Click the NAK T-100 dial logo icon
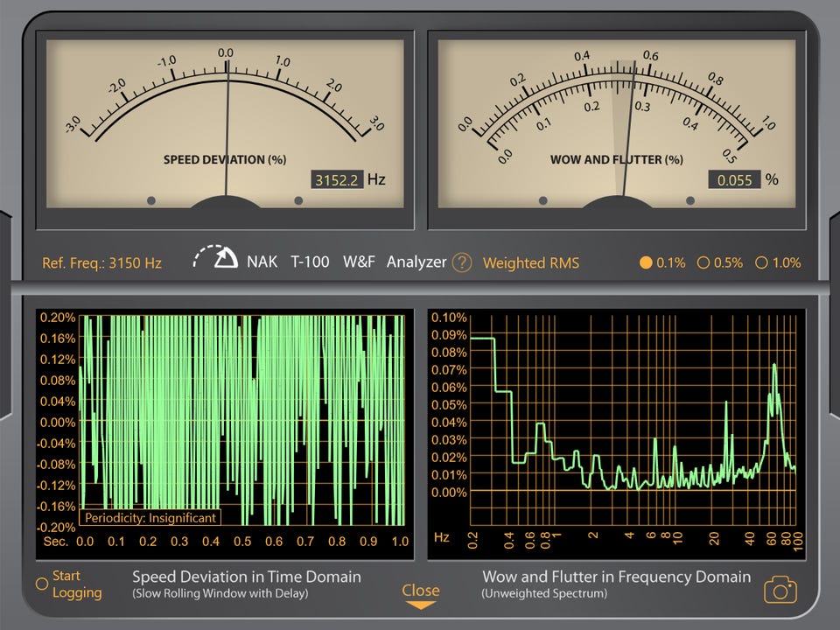 214,259
